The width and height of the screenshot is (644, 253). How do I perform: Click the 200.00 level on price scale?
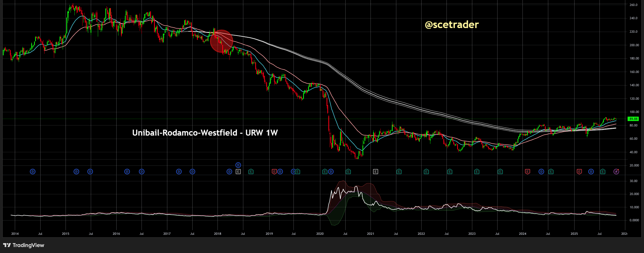pos(634,45)
